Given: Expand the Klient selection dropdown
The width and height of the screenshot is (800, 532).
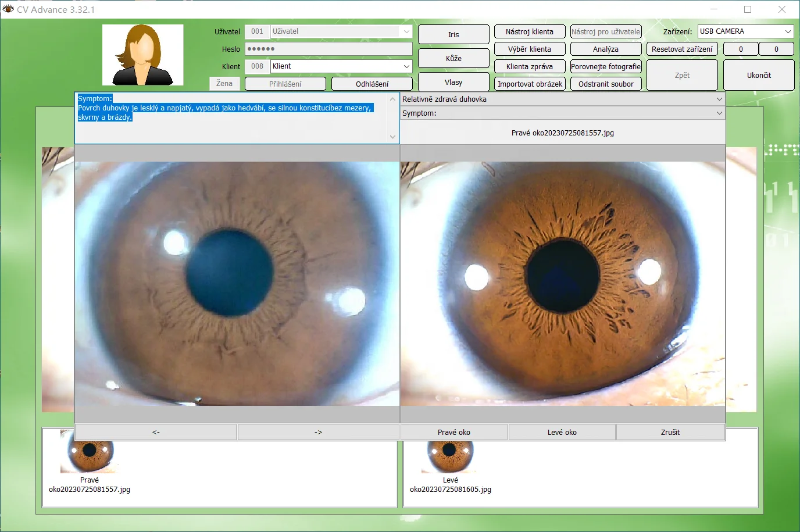Looking at the screenshot, I should (x=408, y=66).
